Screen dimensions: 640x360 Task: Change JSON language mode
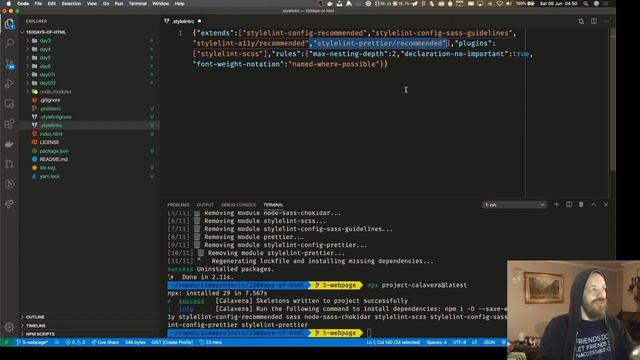point(489,342)
